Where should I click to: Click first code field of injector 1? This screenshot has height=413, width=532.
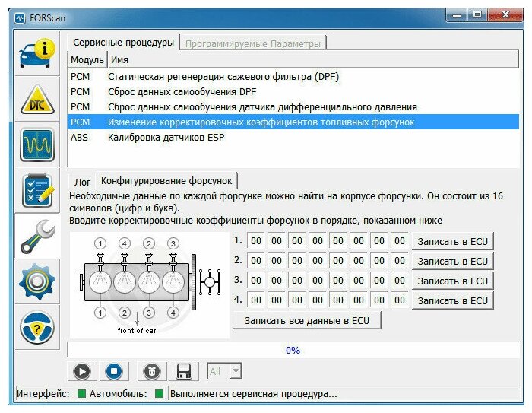pos(256,241)
